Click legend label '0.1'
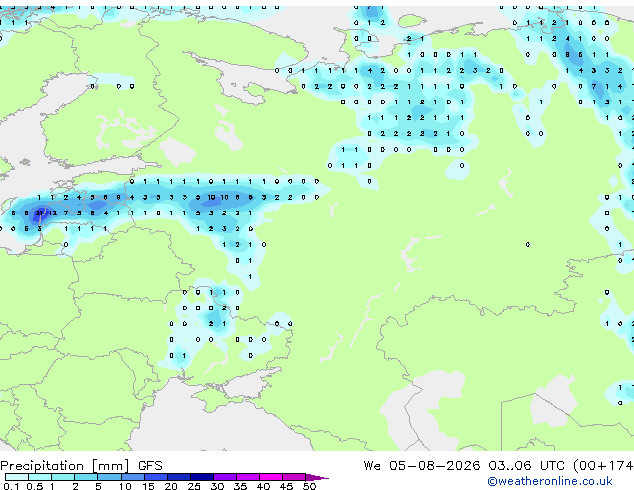634x490 pixels. [x=11, y=486]
